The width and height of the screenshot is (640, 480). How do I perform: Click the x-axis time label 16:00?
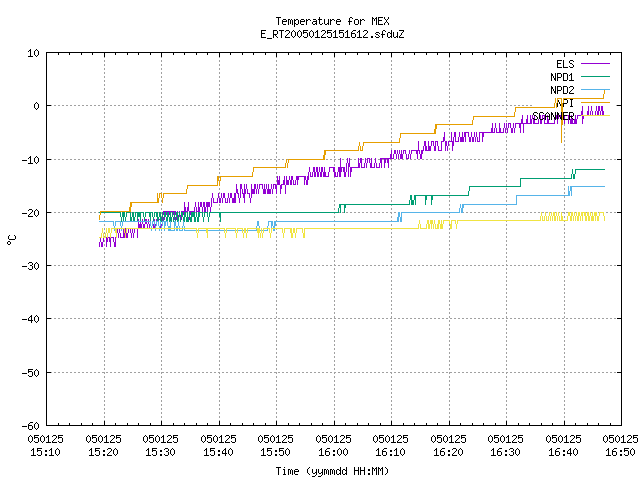(334, 452)
